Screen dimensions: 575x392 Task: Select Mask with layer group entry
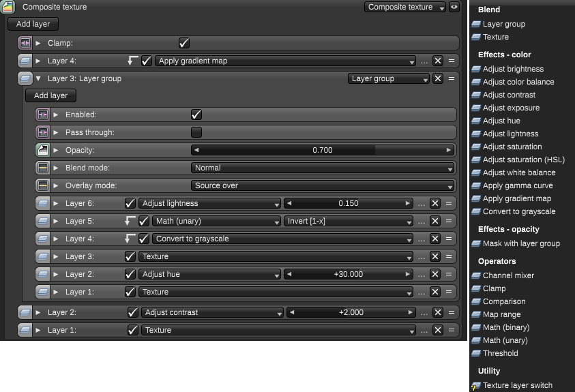pyautogui.click(x=521, y=243)
